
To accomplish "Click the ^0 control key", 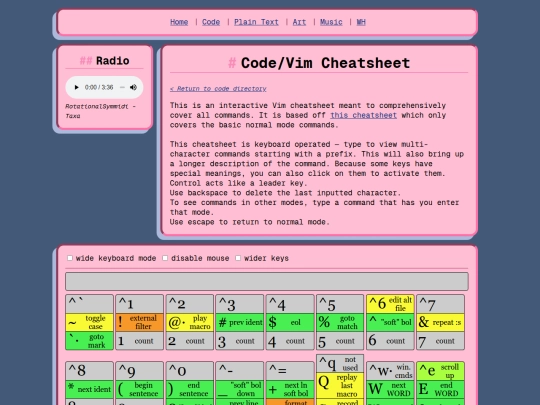I will 190,371.
